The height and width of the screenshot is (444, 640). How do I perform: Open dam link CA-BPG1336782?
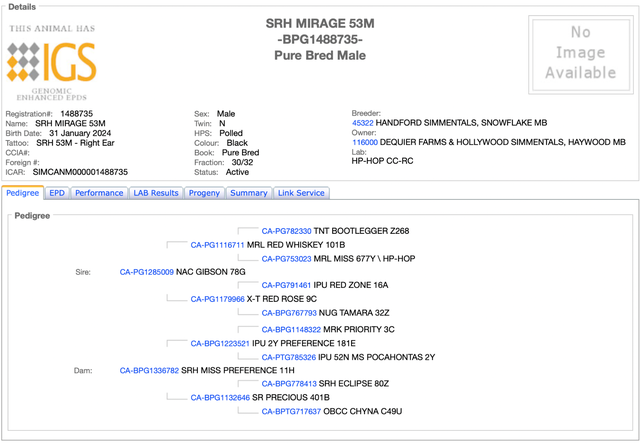149,370
